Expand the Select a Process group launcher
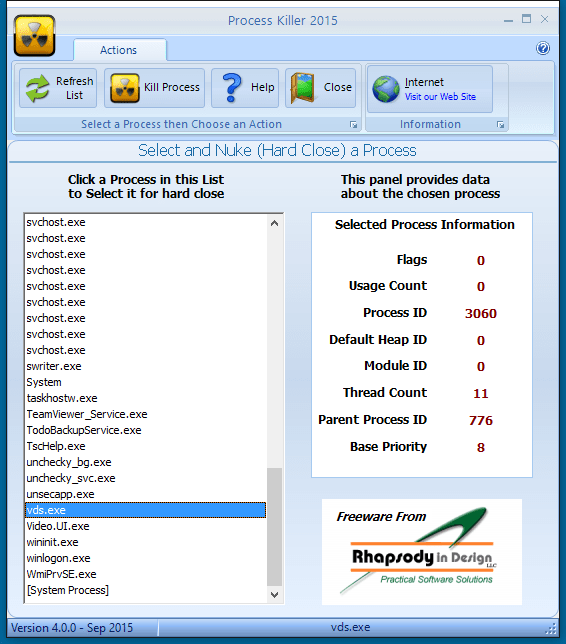566x644 pixels. coord(353,125)
